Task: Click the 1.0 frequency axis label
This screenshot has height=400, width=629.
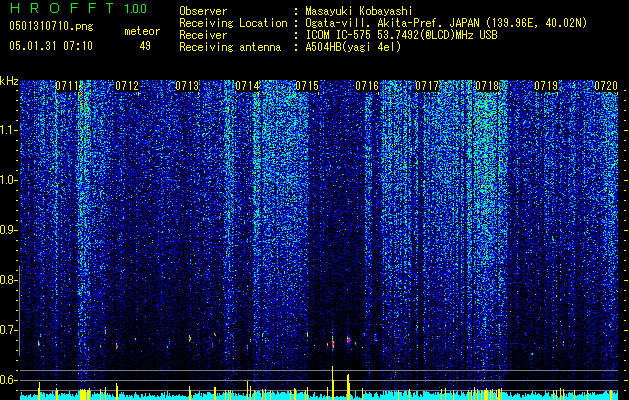Action: click(6, 180)
